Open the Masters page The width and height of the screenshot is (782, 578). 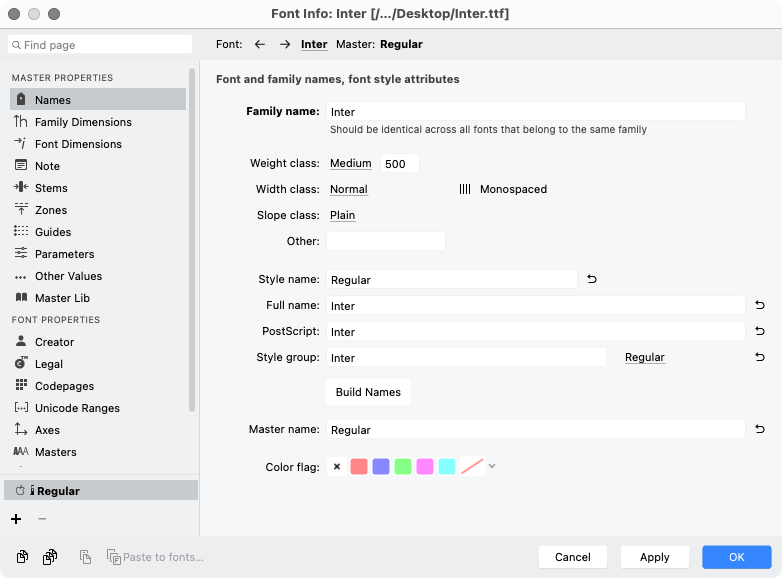pyautogui.click(x=98, y=451)
